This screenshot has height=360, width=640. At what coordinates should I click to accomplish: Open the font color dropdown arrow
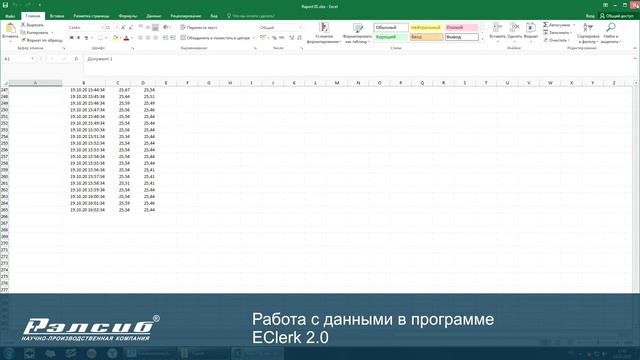(131, 38)
